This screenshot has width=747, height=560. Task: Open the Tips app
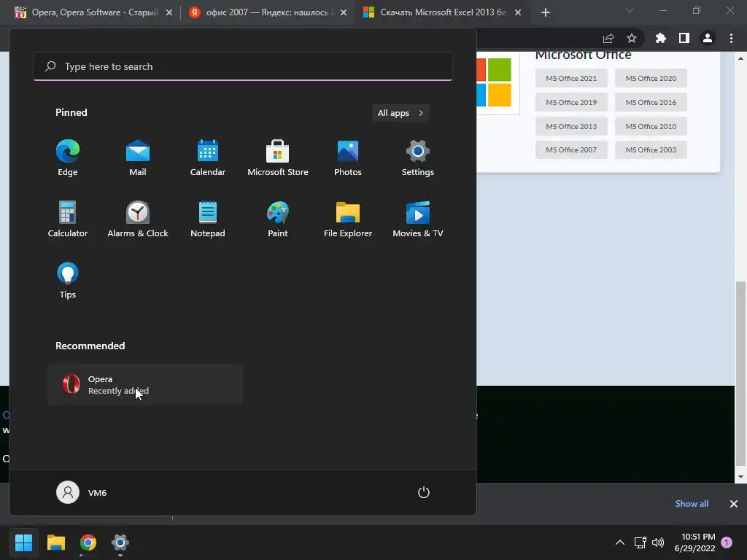pyautogui.click(x=68, y=281)
